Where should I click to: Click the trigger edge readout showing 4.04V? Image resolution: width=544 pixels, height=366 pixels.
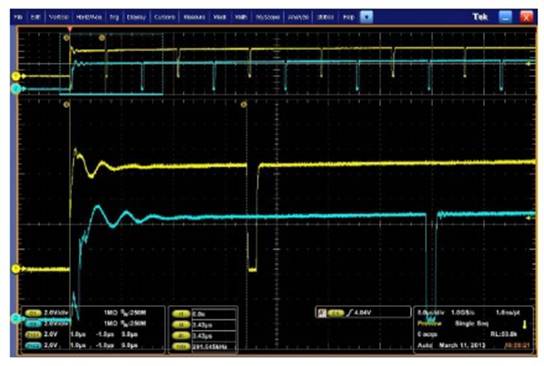click(x=363, y=313)
